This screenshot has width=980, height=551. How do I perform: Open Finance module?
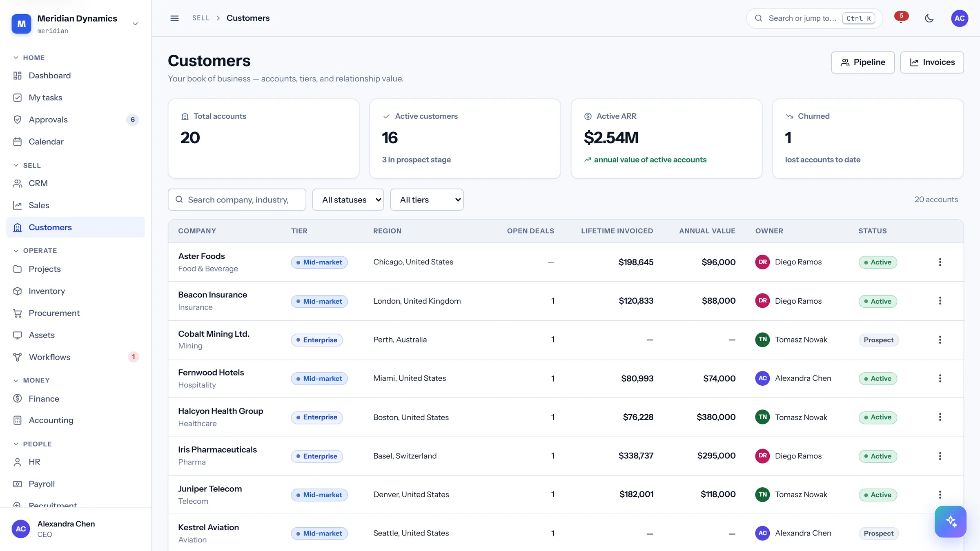pos(76,399)
